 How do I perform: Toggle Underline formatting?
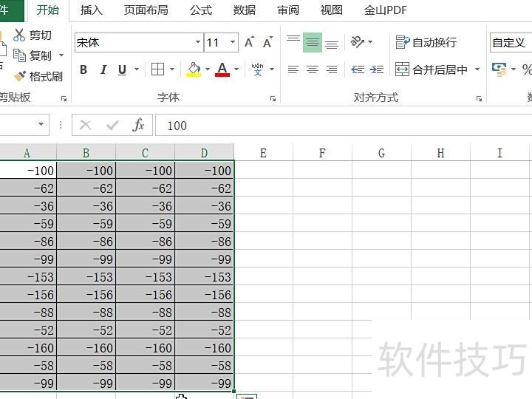pyautogui.click(x=123, y=69)
